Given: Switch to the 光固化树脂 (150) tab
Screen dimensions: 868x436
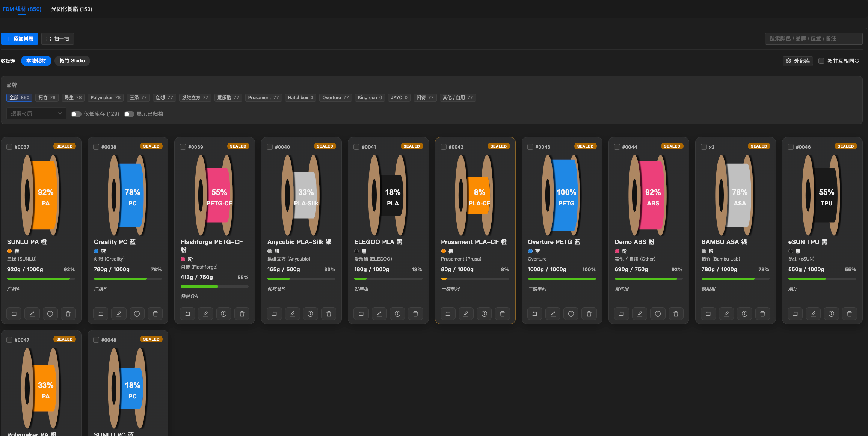Looking at the screenshot, I should (72, 9).
